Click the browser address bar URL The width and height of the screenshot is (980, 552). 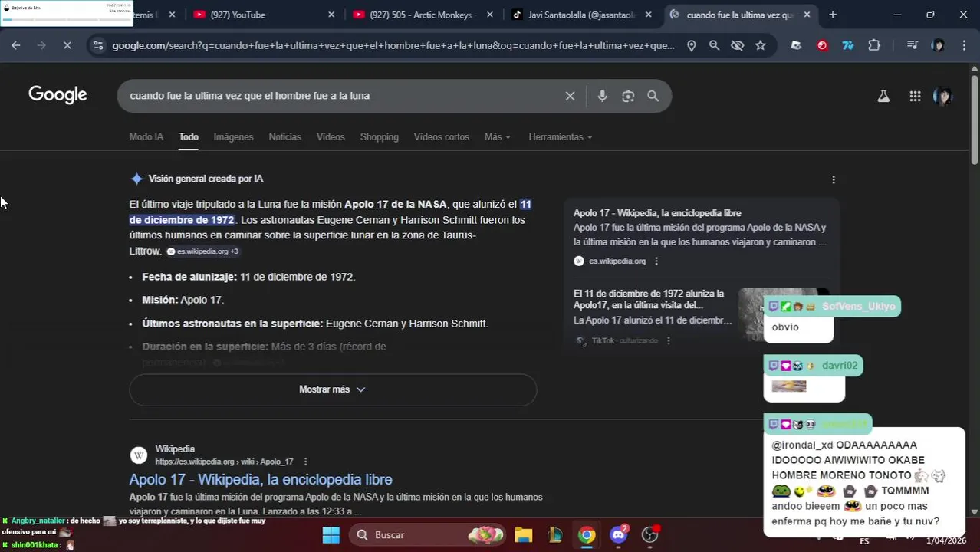393,45
